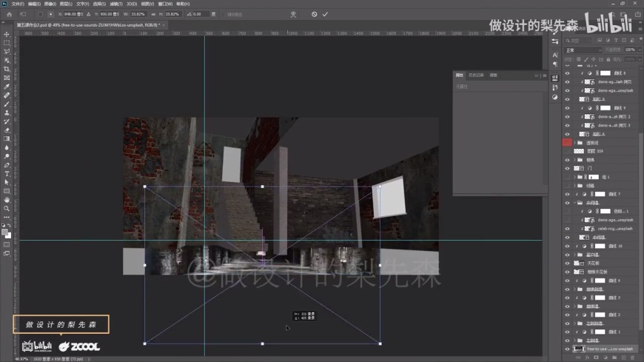Open the 图像(I) menu
Viewport: 644px width, 362px height.
pyautogui.click(x=50, y=4)
